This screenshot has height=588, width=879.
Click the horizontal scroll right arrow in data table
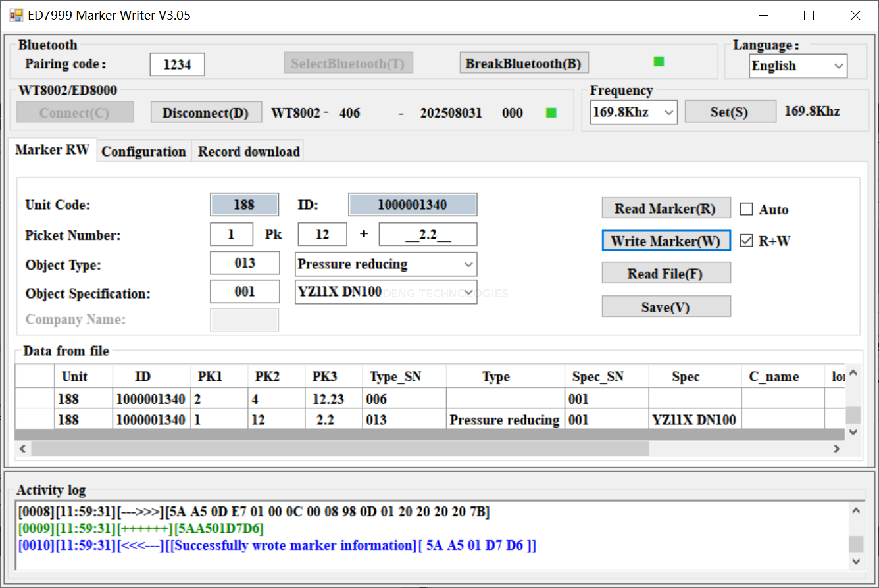[836, 449]
